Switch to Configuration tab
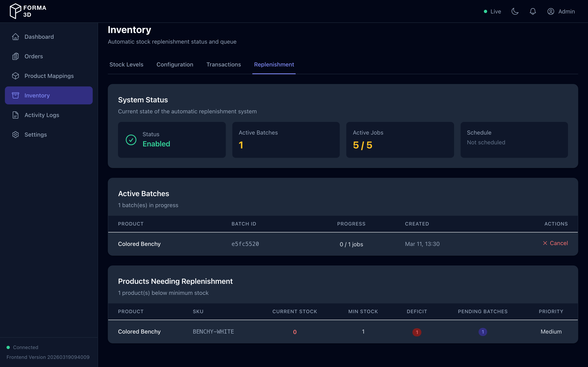 pyautogui.click(x=175, y=65)
